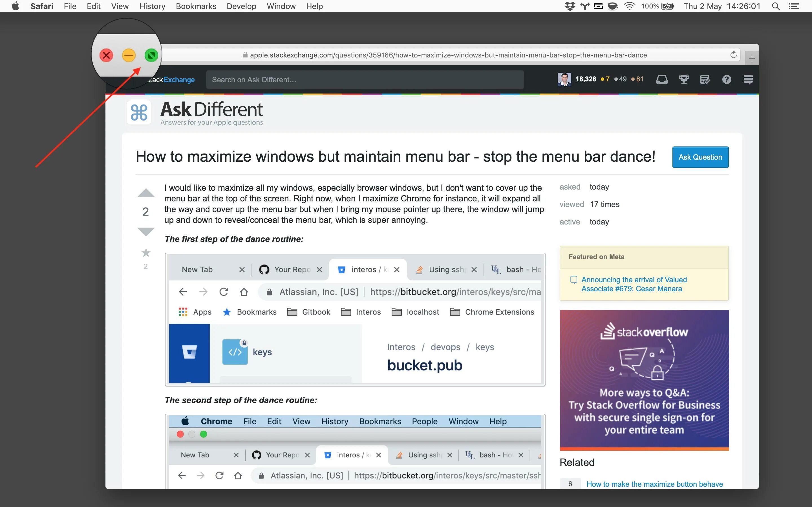
Task: Open macOS Spotlight search icon
Action: (775, 6)
